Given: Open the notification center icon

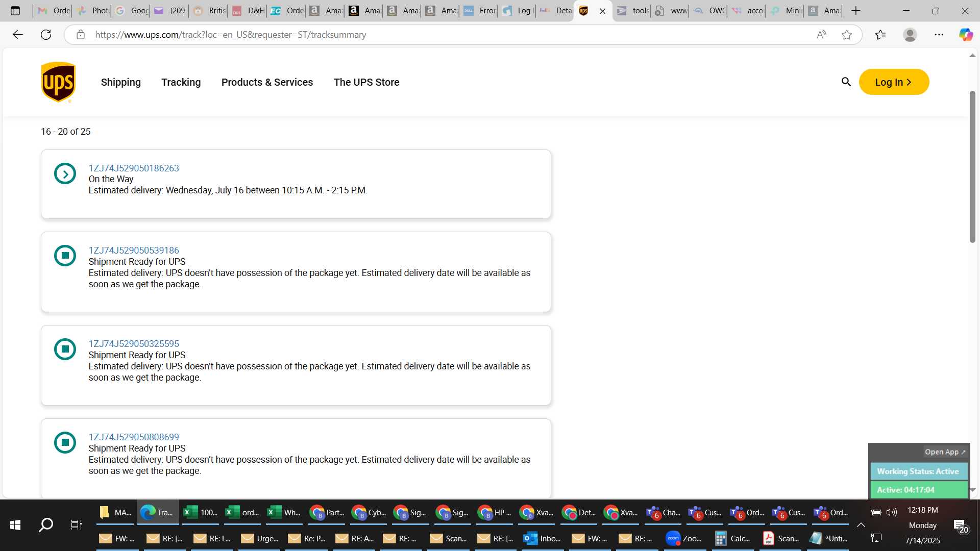Looking at the screenshot, I should click(961, 527).
